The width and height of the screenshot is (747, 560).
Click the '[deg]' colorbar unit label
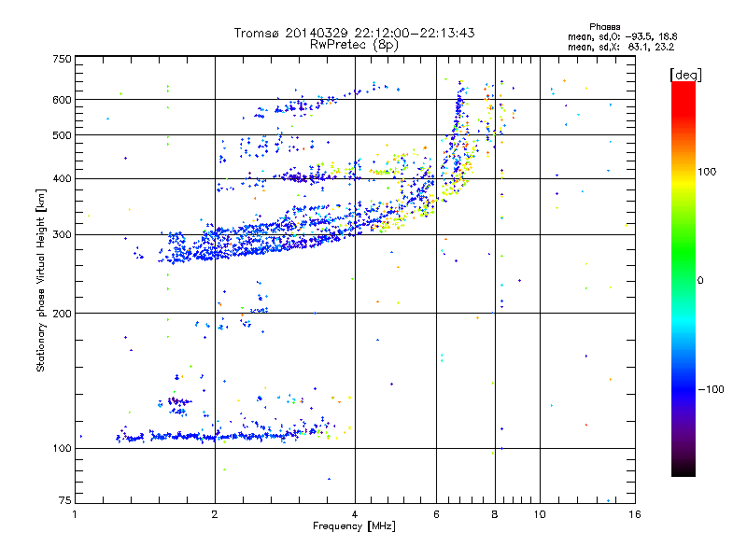[685, 75]
